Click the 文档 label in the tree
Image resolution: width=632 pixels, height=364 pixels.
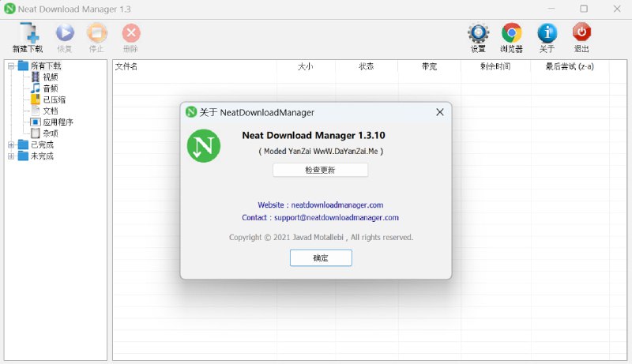pyautogui.click(x=51, y=111)
